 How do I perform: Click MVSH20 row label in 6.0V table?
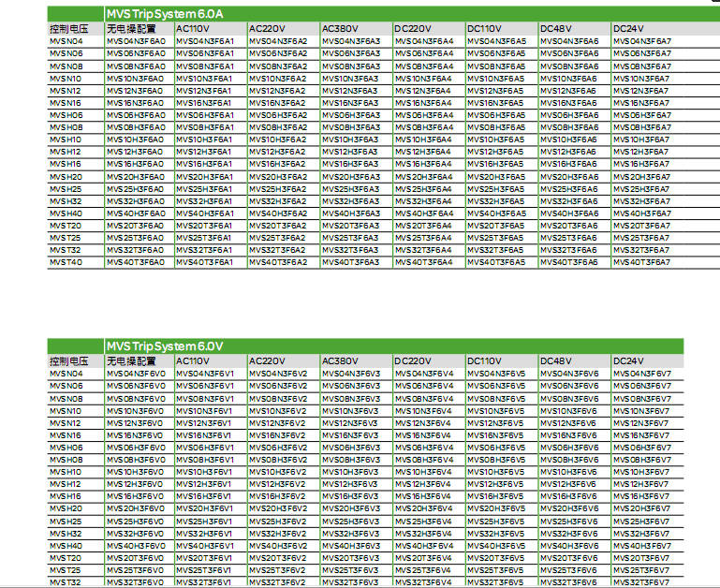(x=66, y=508)
